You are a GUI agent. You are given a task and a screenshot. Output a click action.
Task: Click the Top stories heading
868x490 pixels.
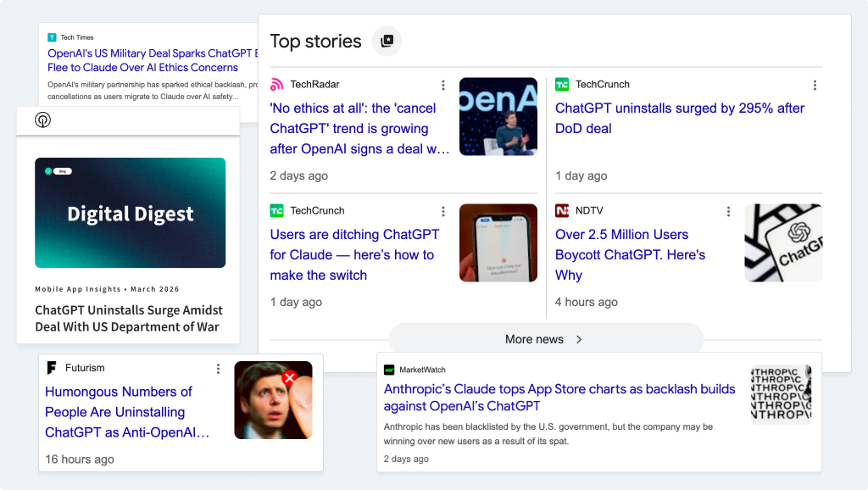tap(315, 41)
